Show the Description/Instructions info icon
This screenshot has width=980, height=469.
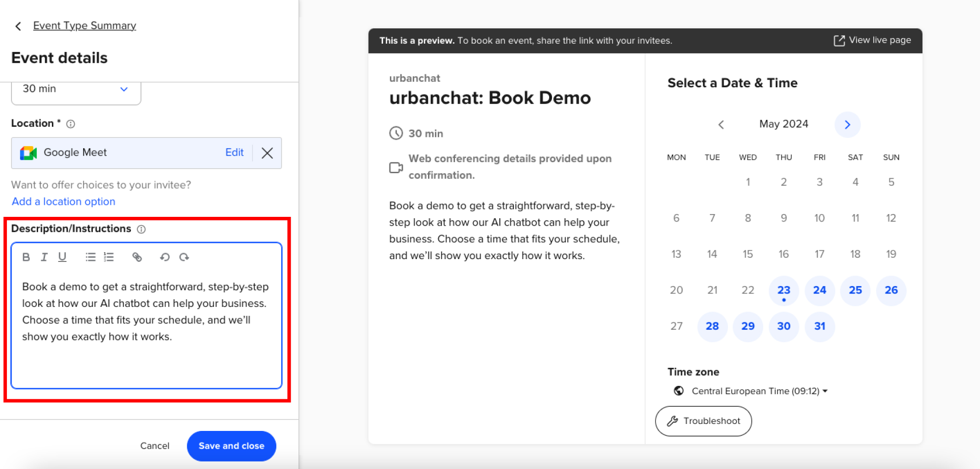142,229
